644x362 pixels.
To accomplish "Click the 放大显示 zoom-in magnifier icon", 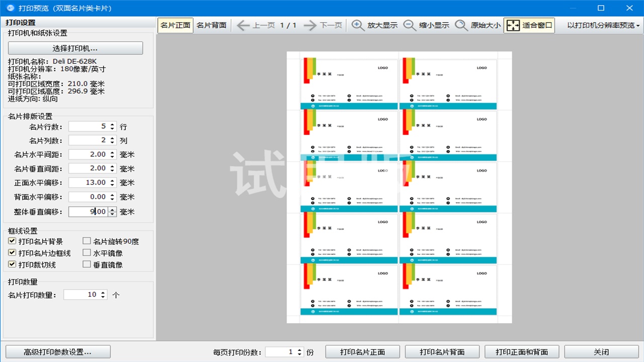I will tap(358, 25).
